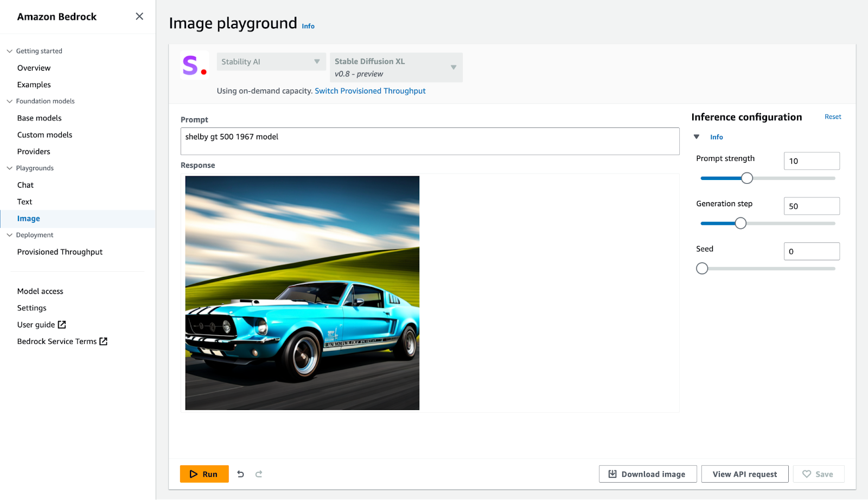Click the Run button
Image resolution: width=868 pixels, height=500 pixels.
(x=204, y=474)
